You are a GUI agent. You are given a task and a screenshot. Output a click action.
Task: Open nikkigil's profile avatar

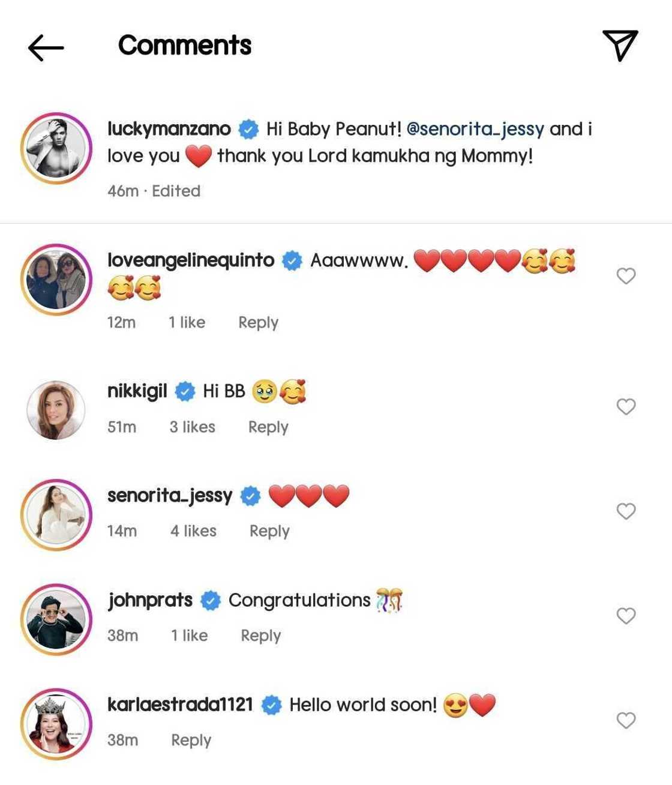pos(56,410)
